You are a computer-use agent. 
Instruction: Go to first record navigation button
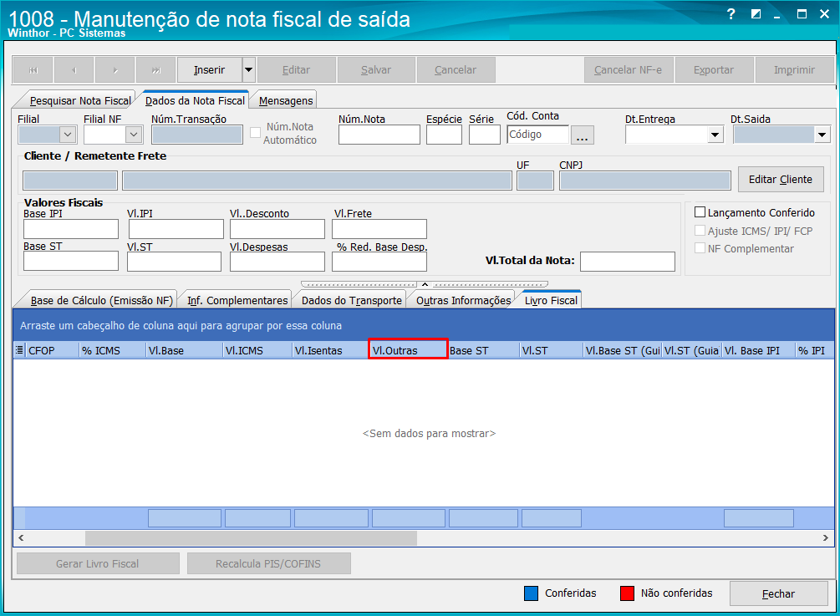click(x=33, y=70)
